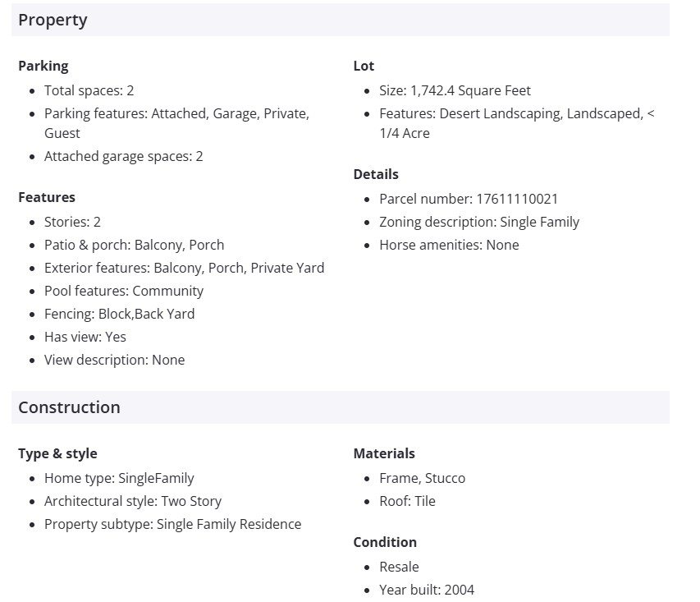700x602 pixels.
Task: Select the Year built: 2004 entry
Action: coord(426,590)
